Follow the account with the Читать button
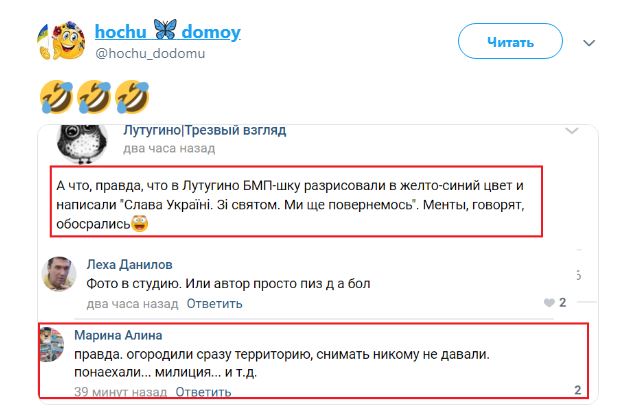The image size is (621, 416). (510, 41)
